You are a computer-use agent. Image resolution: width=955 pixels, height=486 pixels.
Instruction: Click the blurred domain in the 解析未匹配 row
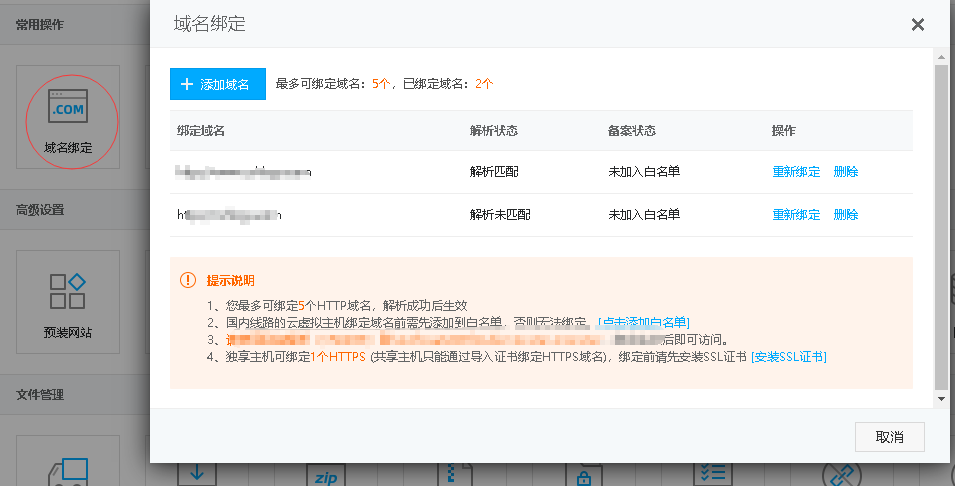(x=229, y=215)
